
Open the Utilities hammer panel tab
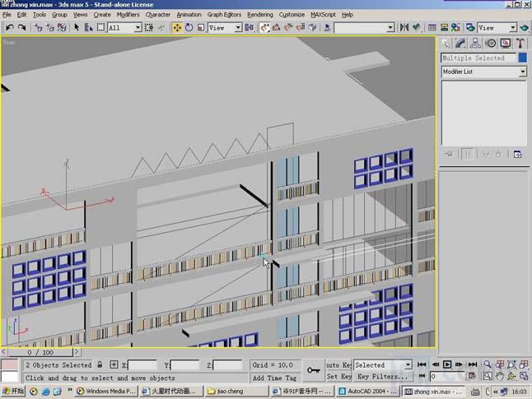(520, 44)
